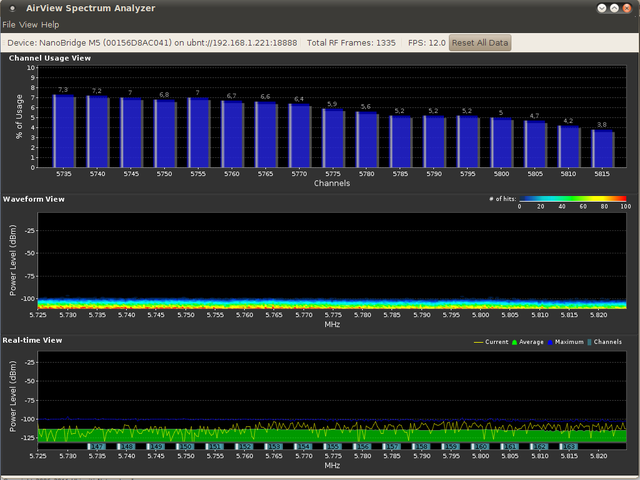Minimize the AirView window
The width and height of the screenshot is (640, 480).
pyautogui.click(x=602, y=8)
